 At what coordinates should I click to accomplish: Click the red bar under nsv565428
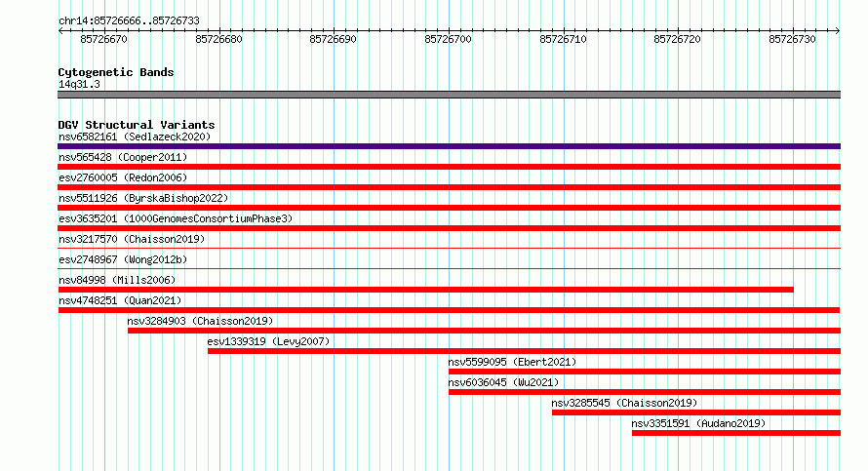[x=449, y=167]
